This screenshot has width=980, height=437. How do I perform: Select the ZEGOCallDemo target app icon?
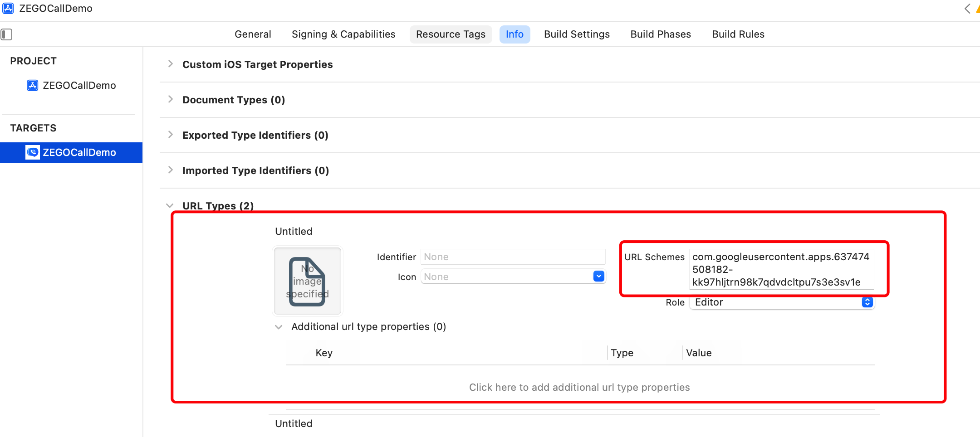point(32,152)
